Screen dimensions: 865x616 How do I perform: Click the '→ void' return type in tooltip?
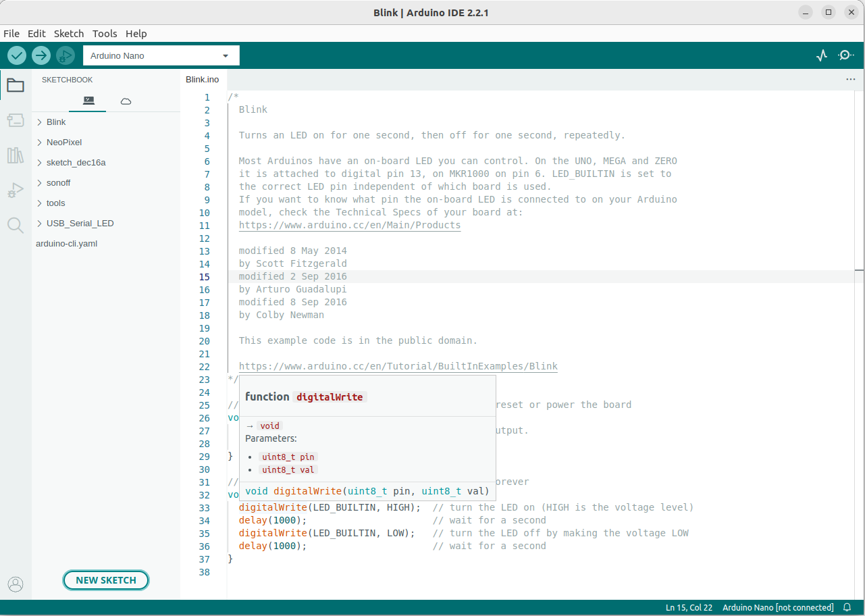click(263, 426)
